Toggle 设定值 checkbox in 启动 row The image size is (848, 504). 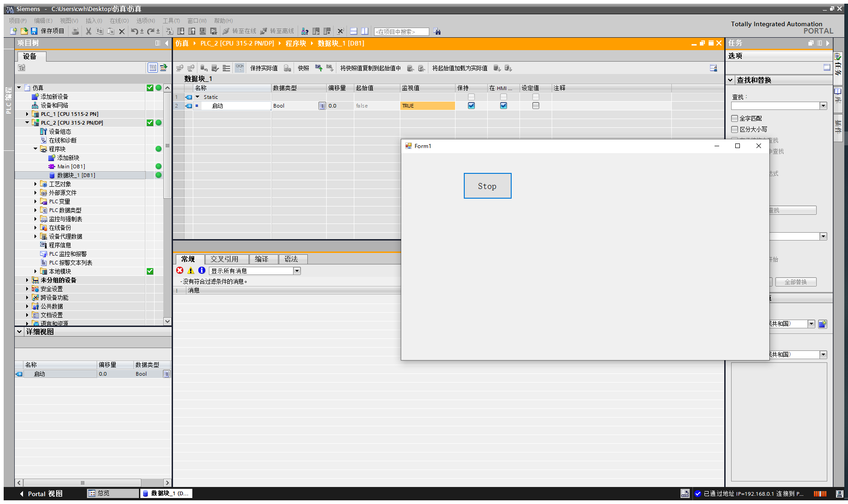536,106
